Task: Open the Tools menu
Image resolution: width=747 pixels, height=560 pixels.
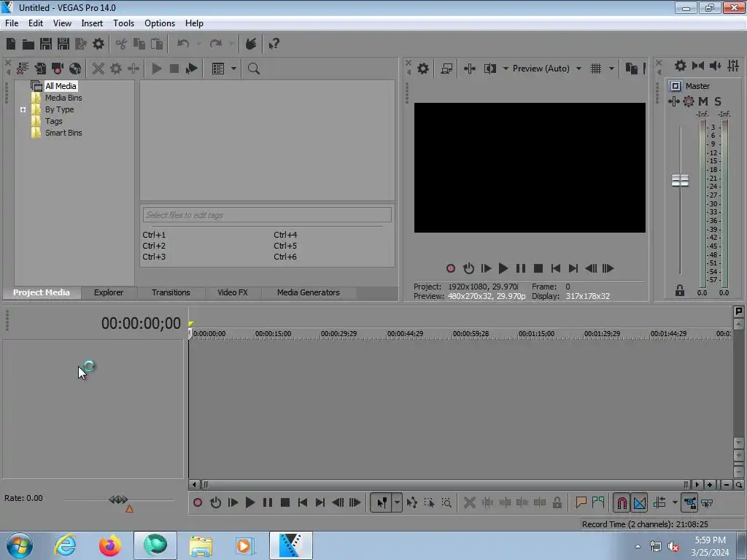Action: click(x=123, y=23)
